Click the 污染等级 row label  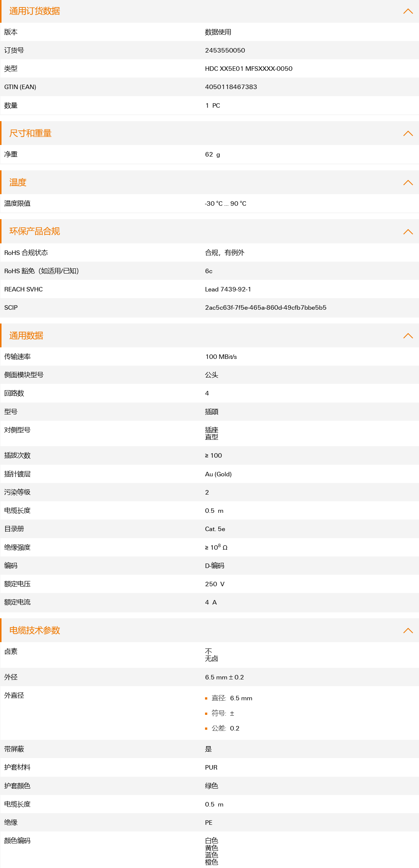[x=17, y=492]
